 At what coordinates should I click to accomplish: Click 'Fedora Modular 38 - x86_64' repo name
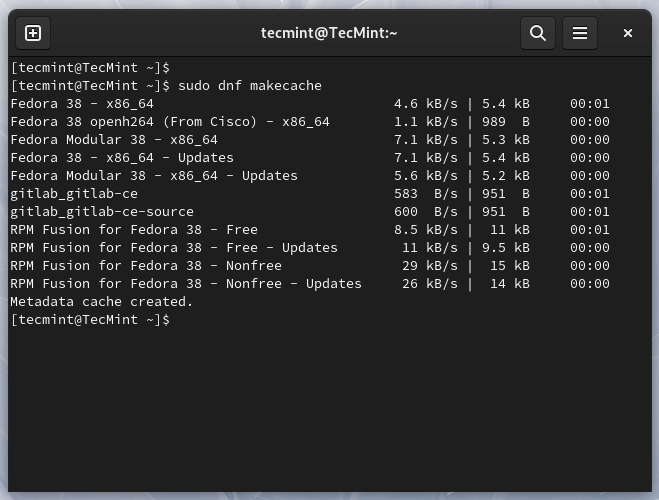pos(114,139)
